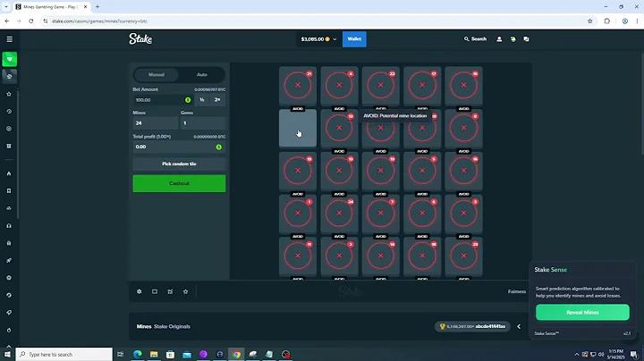Image resolution: width=644 pixels, height=361 pixels.
Task: Open the green casino sidebar button
Action: click(10, 60)
